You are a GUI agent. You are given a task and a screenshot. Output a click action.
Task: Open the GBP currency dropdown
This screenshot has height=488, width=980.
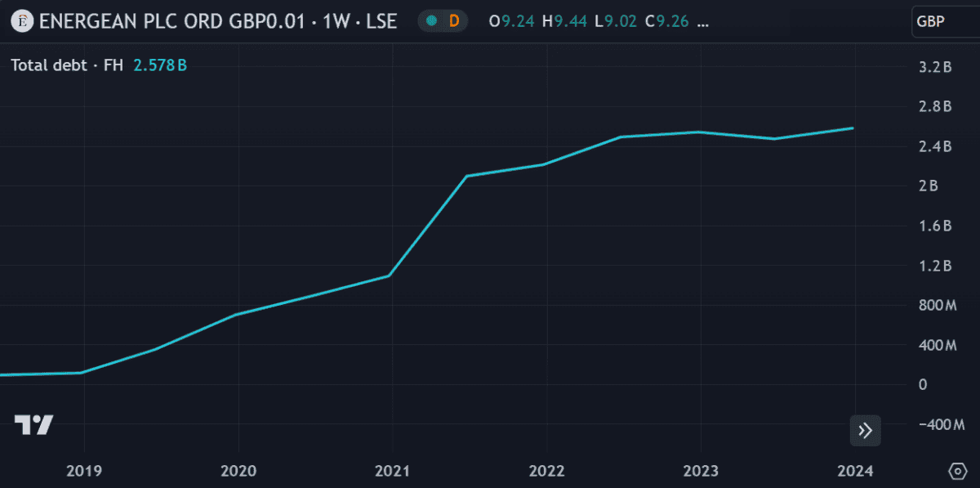click(945, 21)
